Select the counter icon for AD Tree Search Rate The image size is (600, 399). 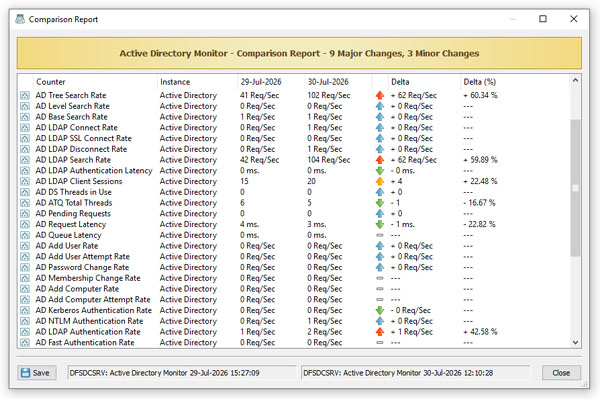25,95
